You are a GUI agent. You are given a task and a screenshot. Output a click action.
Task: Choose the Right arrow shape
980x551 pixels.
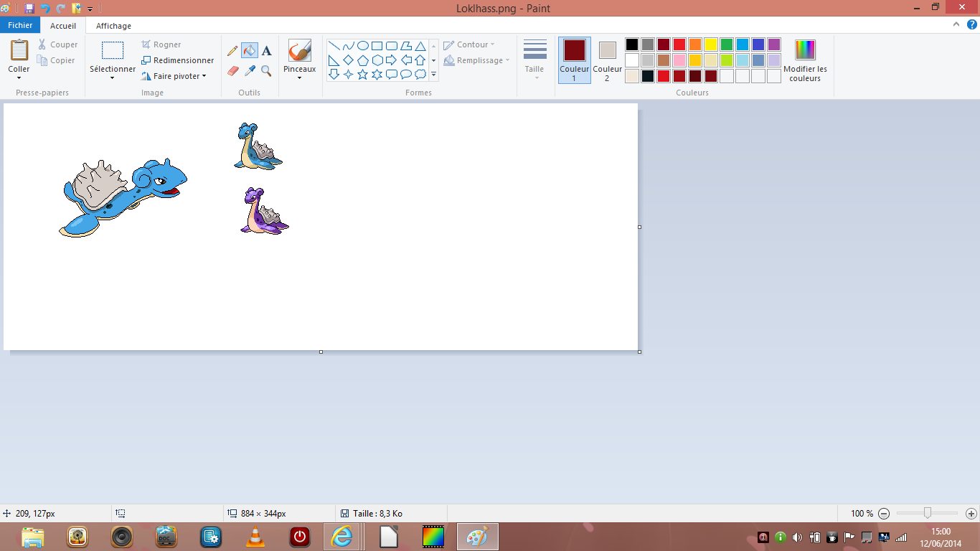pos(392,60)
